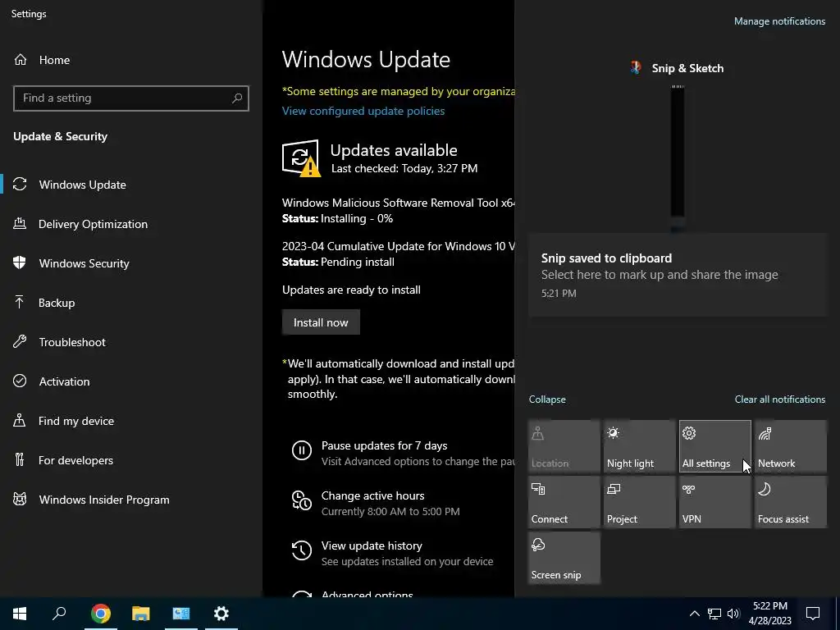This screenshot has height=630, width=840.
Task: Click the blue-window app icon on taskbar
Action: [x=180, y=614]
